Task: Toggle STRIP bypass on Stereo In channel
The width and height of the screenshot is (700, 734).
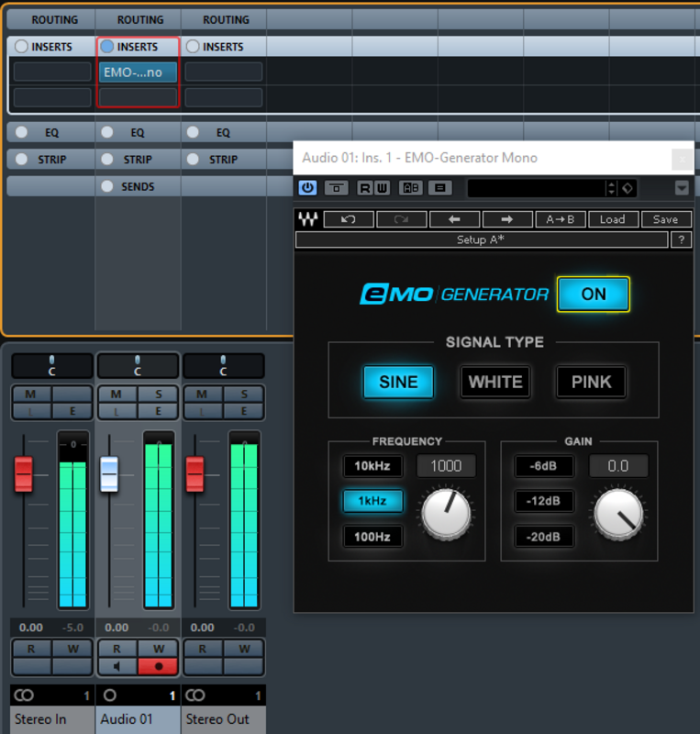Action: point(21,159)
